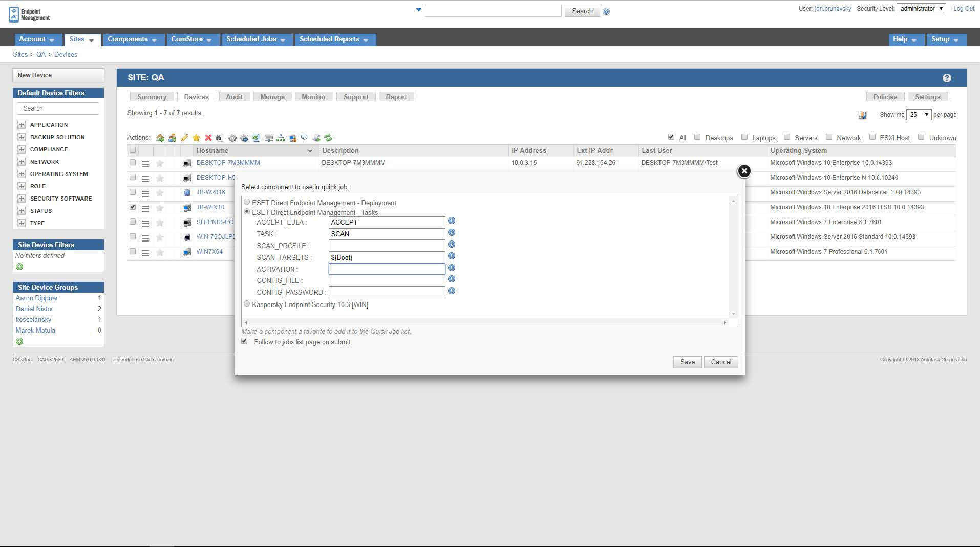Open the row menu icon for JB-WIN10
The image size is (980, 547).
[145, 208]
